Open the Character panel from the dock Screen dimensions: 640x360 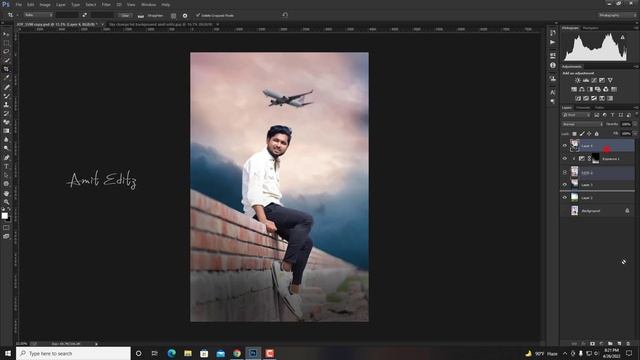click(553, 93)
